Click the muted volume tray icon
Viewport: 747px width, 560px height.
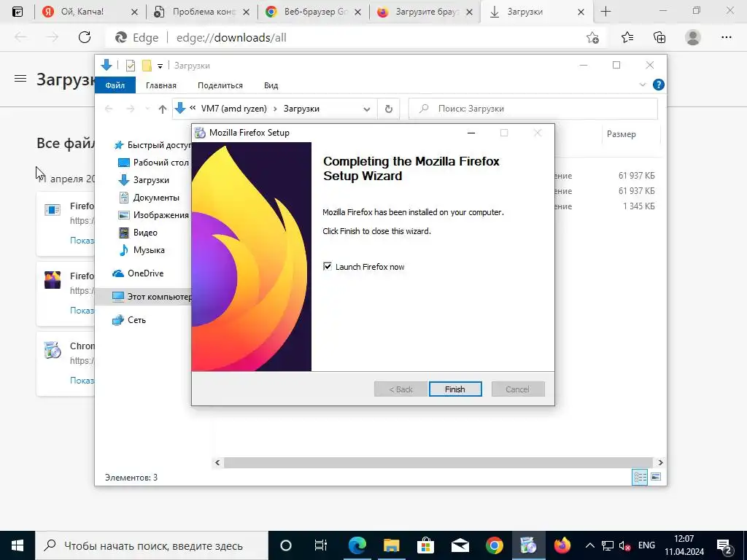[624, 545]
